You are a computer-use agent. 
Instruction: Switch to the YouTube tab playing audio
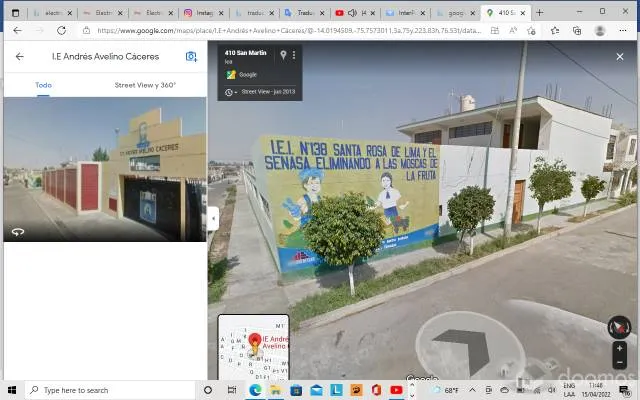[x=355, y=13]
